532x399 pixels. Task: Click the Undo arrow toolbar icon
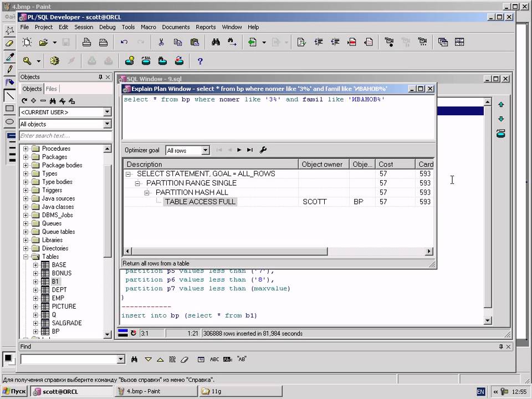[x=124, y=42]
